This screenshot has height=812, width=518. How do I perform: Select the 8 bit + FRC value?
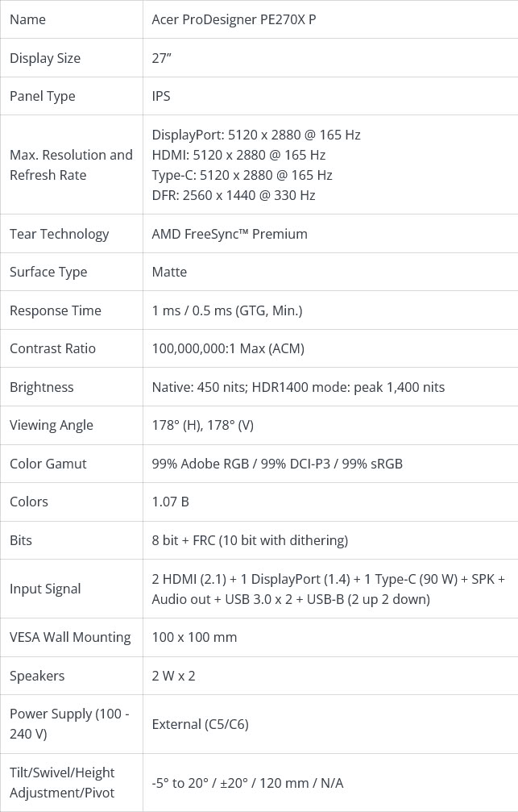click(250, 540)
